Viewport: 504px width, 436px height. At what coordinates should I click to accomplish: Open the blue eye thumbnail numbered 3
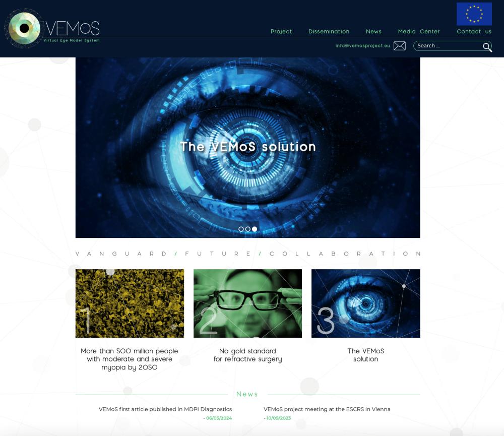coord(366,303)
